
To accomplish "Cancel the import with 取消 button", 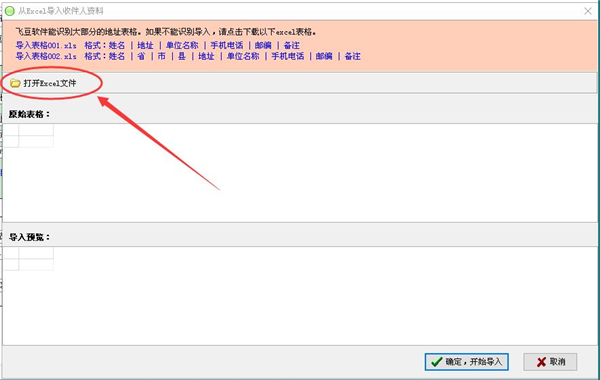I will pos(550,362).
